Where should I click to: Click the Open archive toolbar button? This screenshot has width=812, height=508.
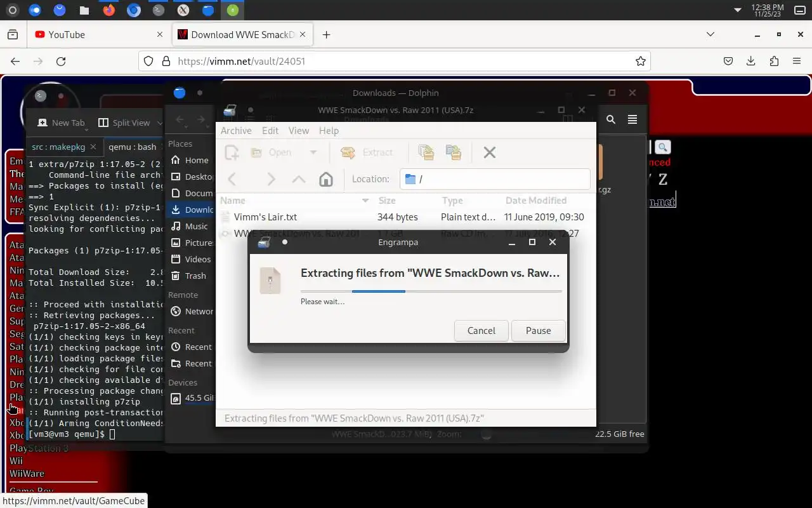click(x=271, y=152)
